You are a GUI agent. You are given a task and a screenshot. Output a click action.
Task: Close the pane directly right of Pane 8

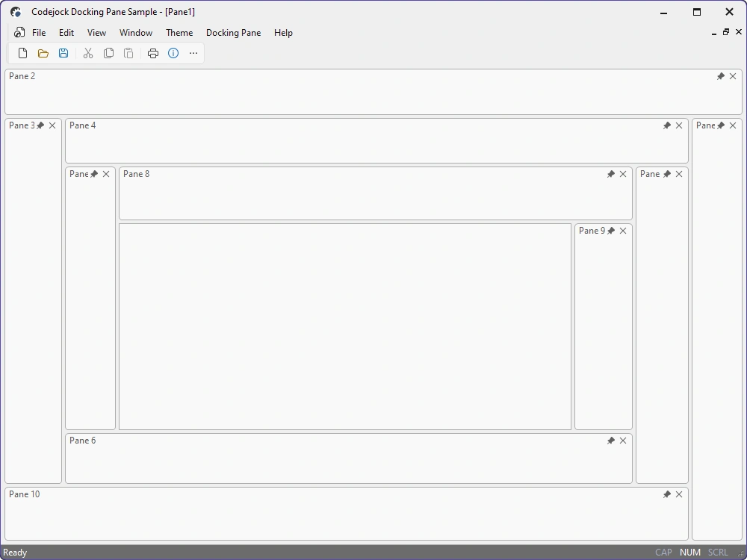pyautogui.click(x=679, y=174)
